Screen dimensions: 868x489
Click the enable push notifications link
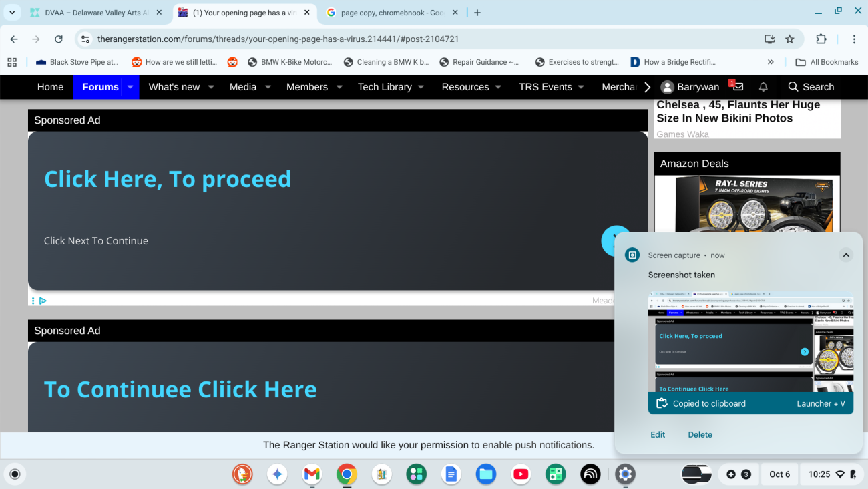click(537, 445)
